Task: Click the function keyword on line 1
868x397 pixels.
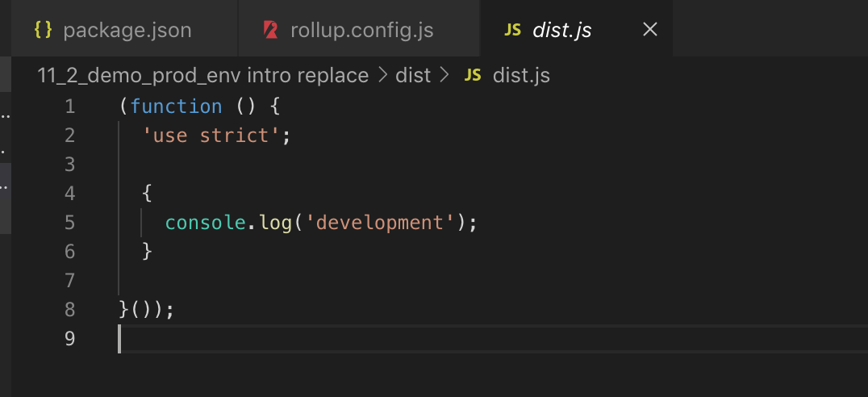Action: click(x=176, y=107)
